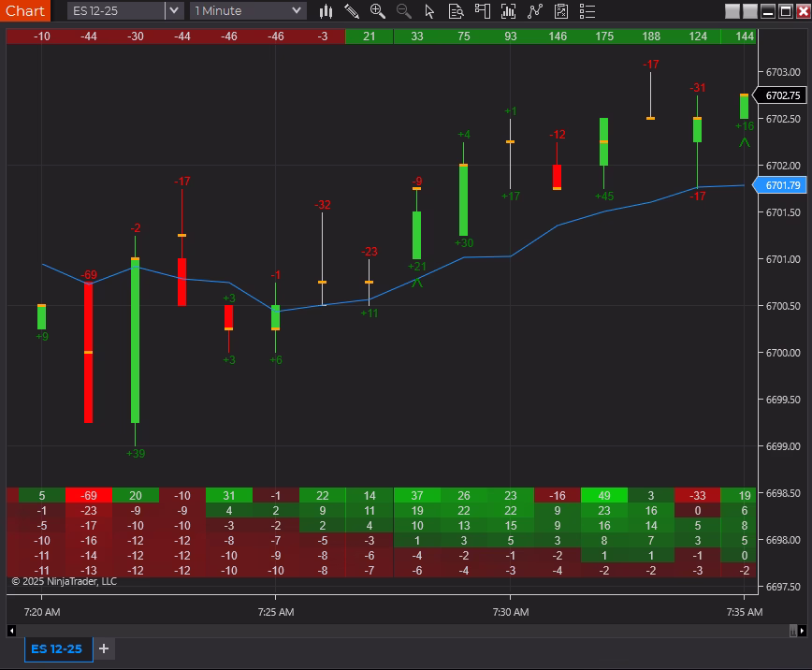Open the drawing tools pencil icon

click(x=352, y=11)
